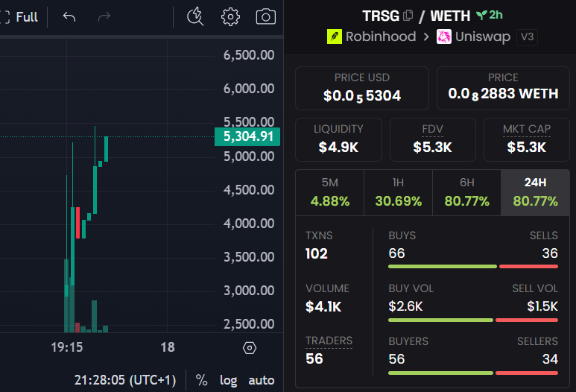Click the BUY VOL value $2.6K
This screenshot has height=392, width=576.
point(405,306)
